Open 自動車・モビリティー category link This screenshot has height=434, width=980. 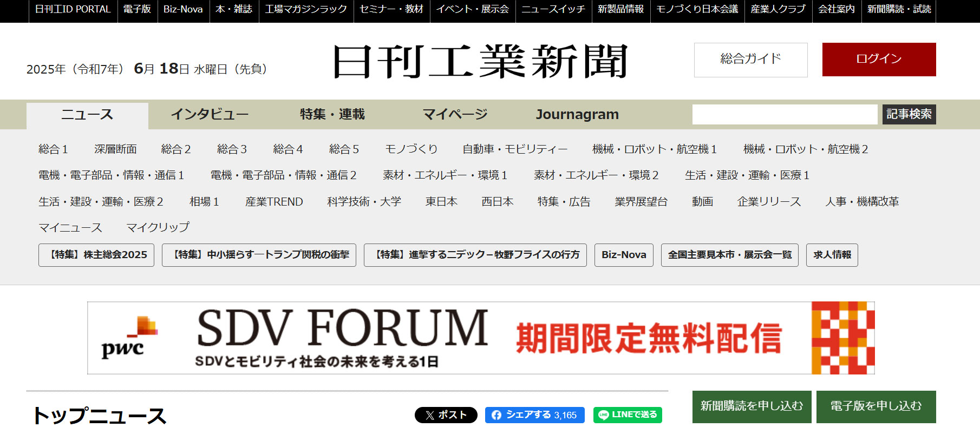coord(515,149)
